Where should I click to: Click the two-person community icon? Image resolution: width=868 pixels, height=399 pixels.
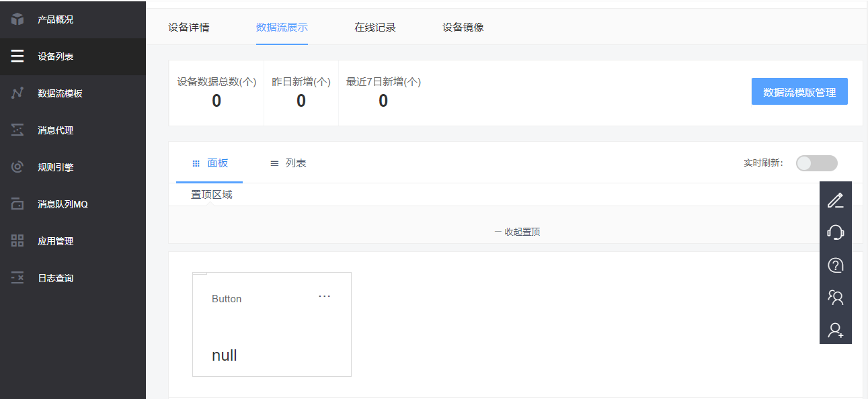836,297
